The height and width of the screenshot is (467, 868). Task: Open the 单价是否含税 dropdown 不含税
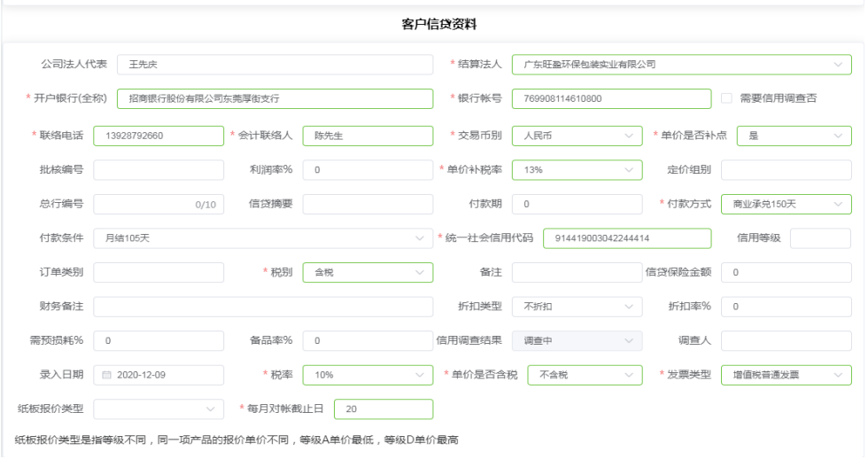(x=585, y=375)
